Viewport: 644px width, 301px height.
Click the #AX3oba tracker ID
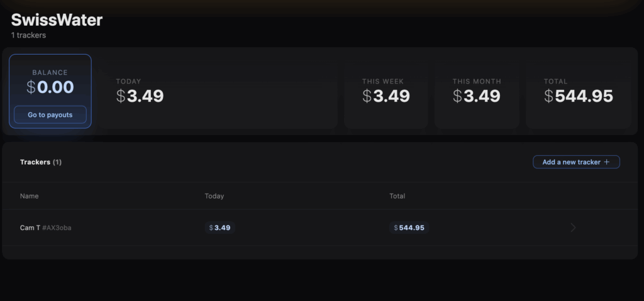tap(57, 227)
